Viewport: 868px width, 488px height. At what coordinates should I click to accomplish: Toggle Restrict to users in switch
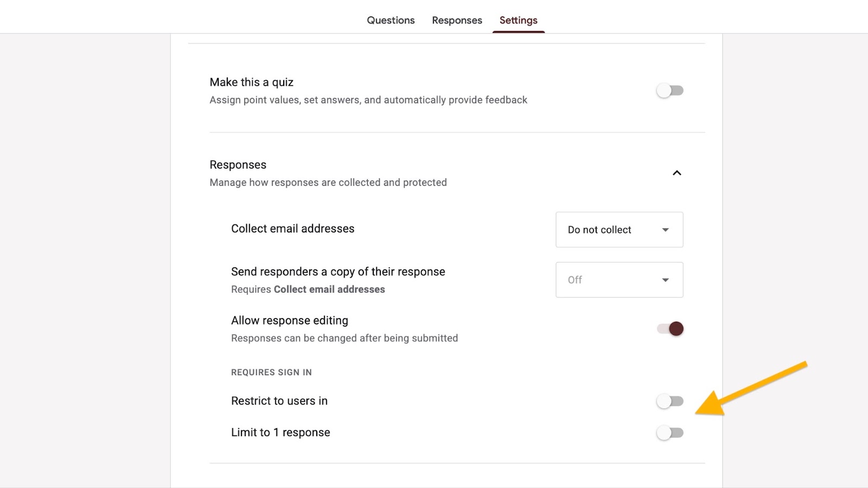(x=670, y=401)
